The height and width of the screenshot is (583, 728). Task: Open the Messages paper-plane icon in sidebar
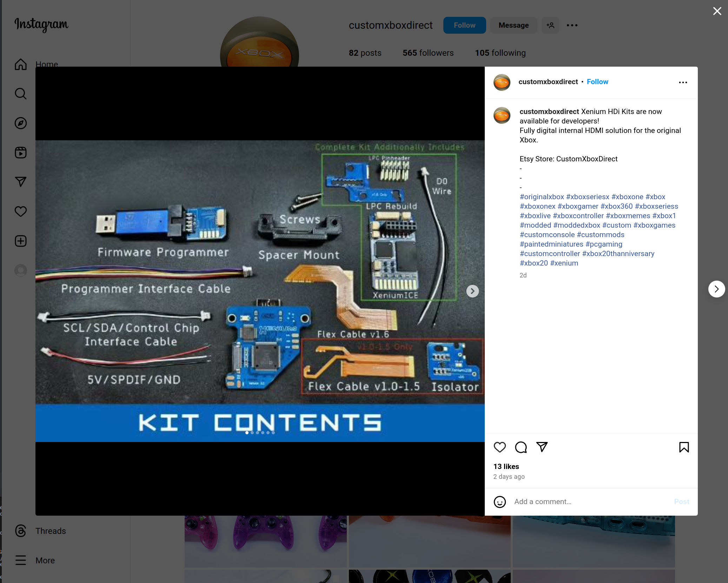point(21,182)
